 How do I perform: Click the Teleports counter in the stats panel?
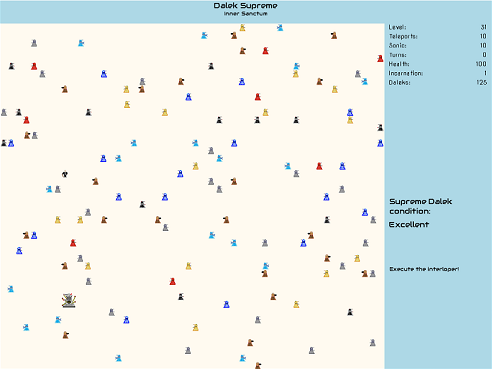pos(438,36)
